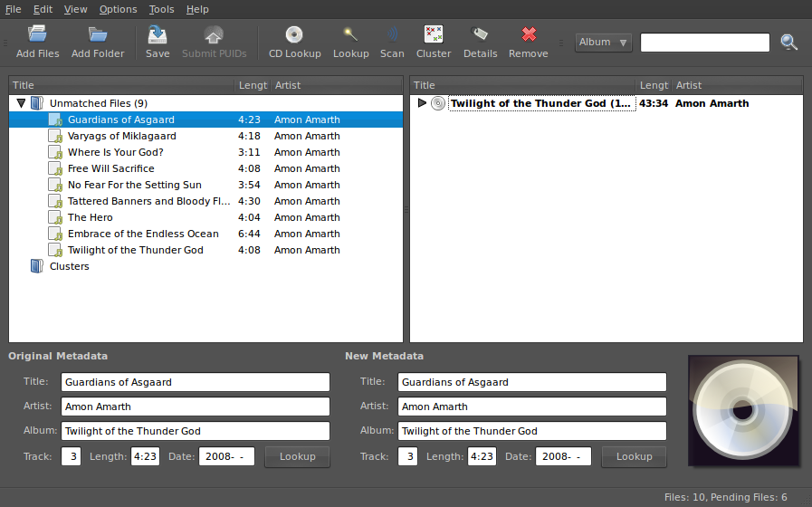Open the Options menu

[118, 9]
